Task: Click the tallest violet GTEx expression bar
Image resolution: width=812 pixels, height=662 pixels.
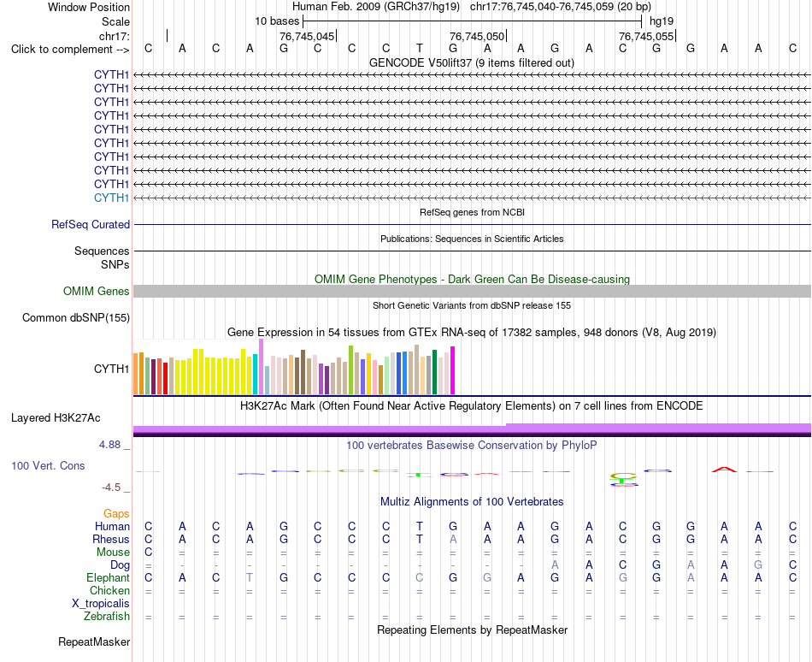Action: tap(261, 367)
